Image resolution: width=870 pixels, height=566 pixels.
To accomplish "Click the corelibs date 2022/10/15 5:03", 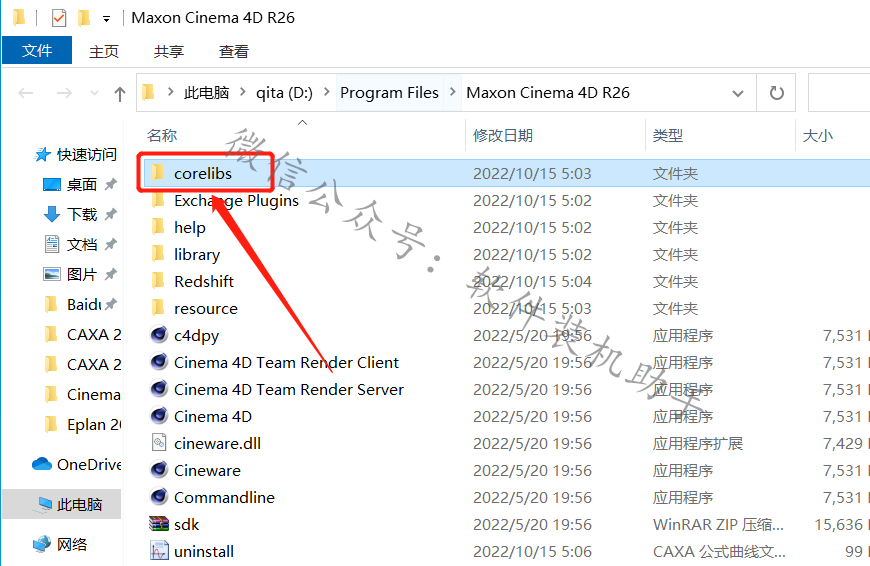I will [x=532, y=174].
